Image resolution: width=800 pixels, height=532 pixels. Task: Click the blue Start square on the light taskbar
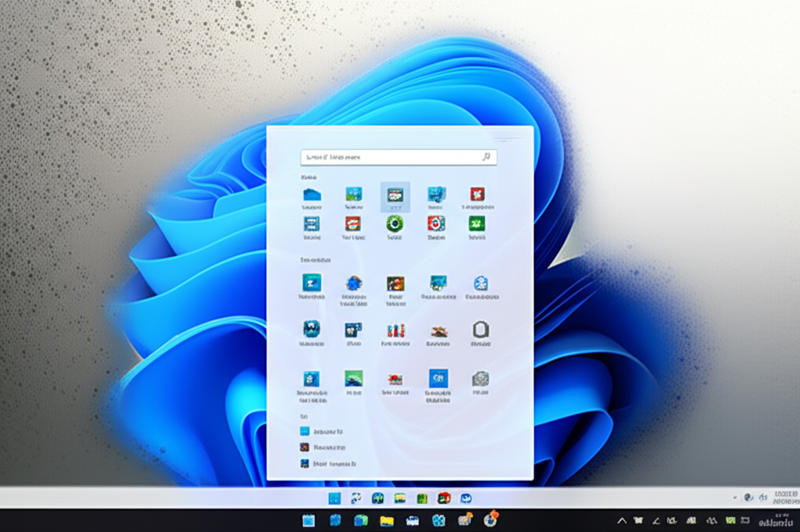click(334, 498)
